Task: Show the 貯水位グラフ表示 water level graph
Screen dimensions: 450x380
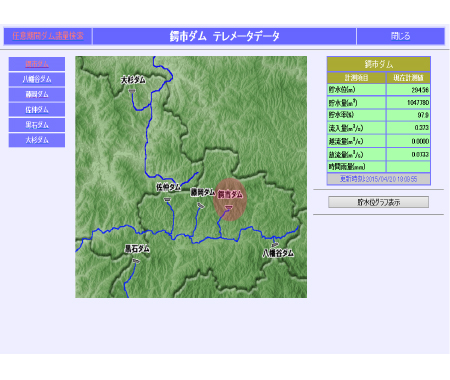Action: (378, 202)
